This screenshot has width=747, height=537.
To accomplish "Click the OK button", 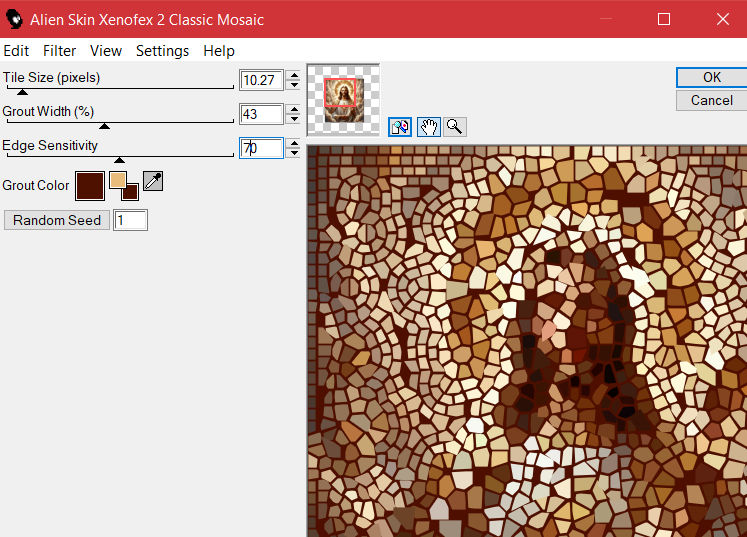I will [x=712, y=77].
